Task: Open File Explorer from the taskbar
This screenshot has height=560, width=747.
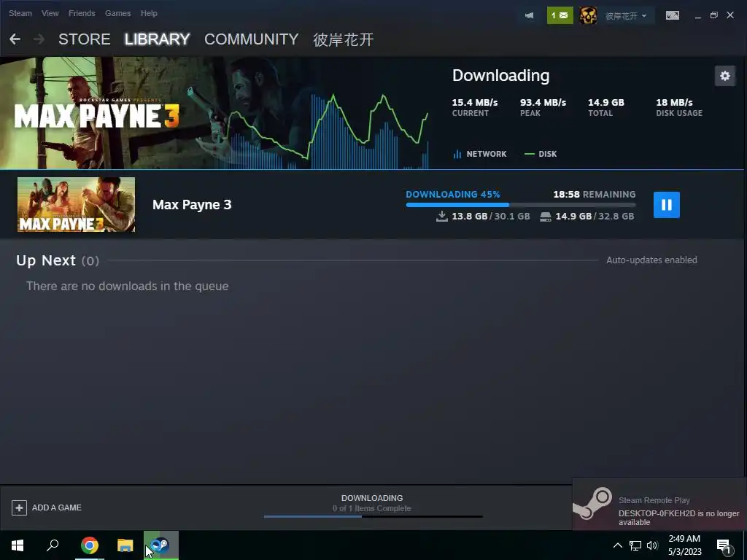Action: [x=125, y=545]
